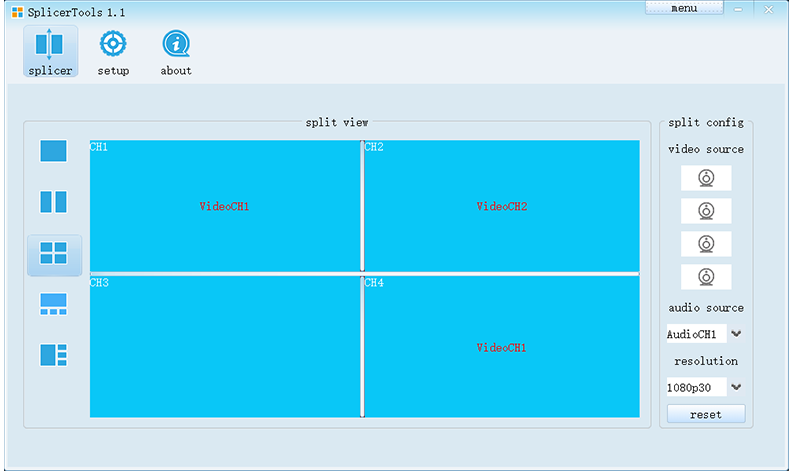
Task: Expand the 1080p30 resolution dropdown
Action: click(x=737, y=387)
